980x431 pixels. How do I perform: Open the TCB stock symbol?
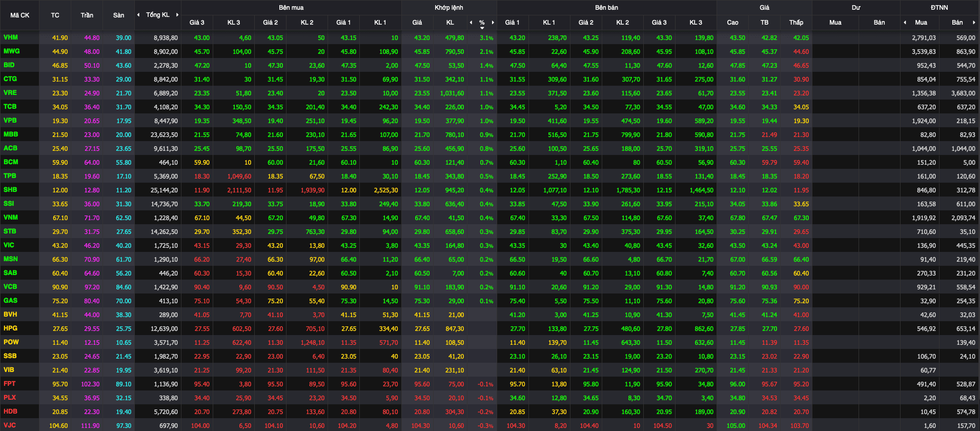(10, 107)
